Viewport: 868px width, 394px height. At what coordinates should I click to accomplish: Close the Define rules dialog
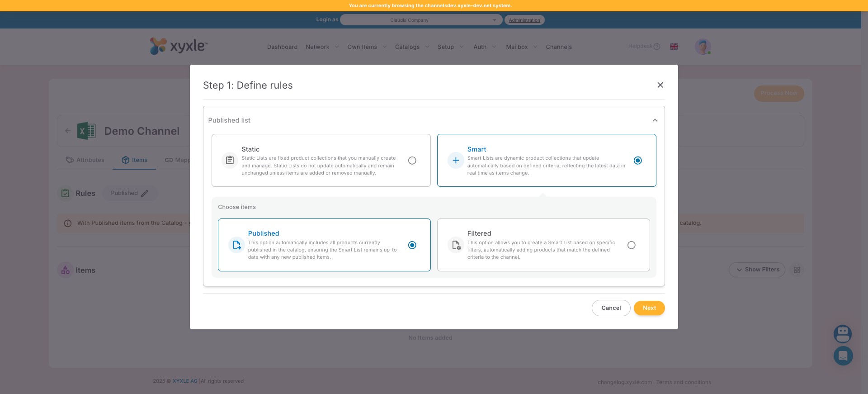(x=660, y=85)
